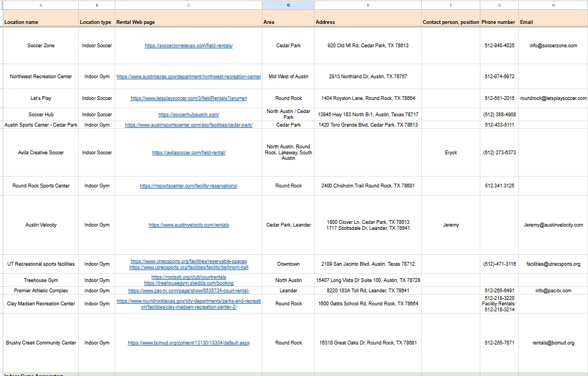Select column C header
The width and height of the screenshot is (588, 376).
tap(189, 5)
